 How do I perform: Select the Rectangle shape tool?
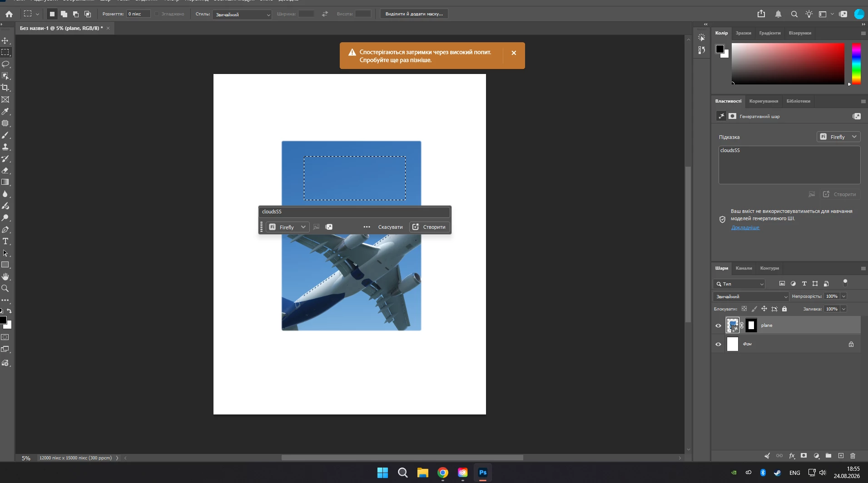[5, 265]
